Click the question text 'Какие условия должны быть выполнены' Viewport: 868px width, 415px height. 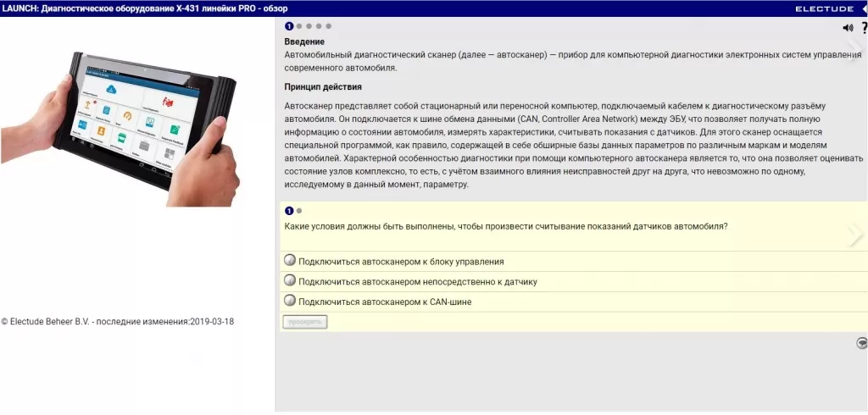(506, 226)
